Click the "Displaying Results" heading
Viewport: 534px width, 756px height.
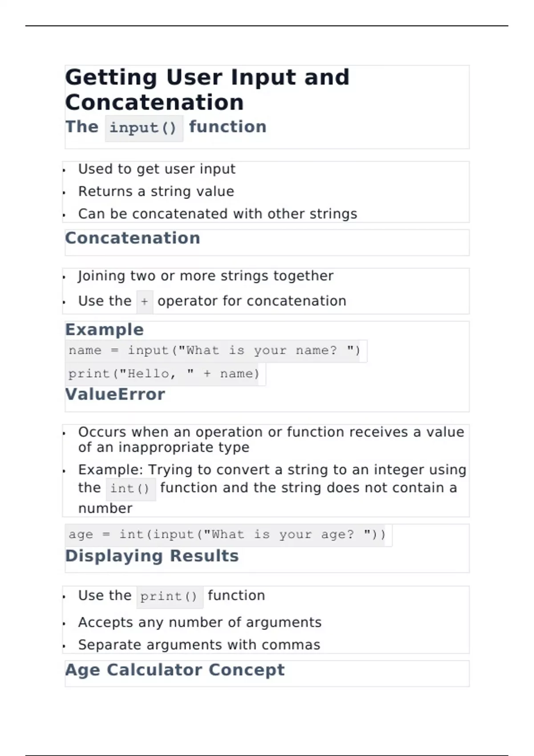152,556
